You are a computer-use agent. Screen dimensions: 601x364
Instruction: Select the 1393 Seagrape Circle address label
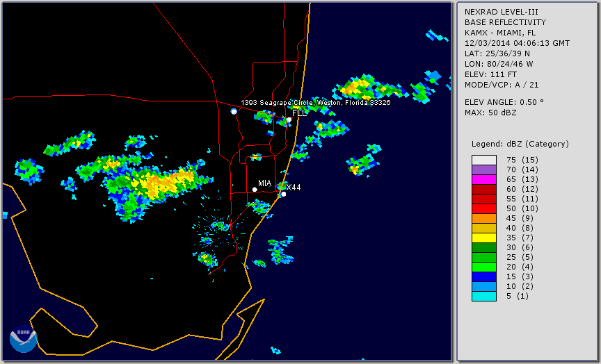pyautogui.click(x=315, y=103)
